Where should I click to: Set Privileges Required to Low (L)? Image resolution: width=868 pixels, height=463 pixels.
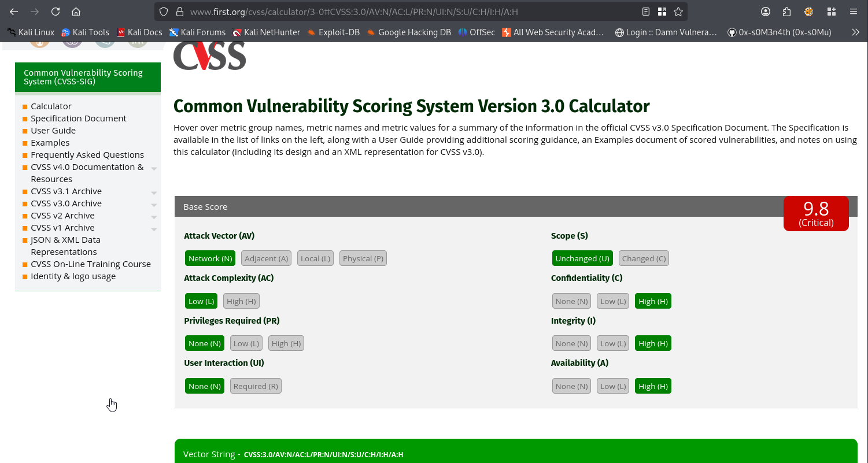click(x=246, y=343)
